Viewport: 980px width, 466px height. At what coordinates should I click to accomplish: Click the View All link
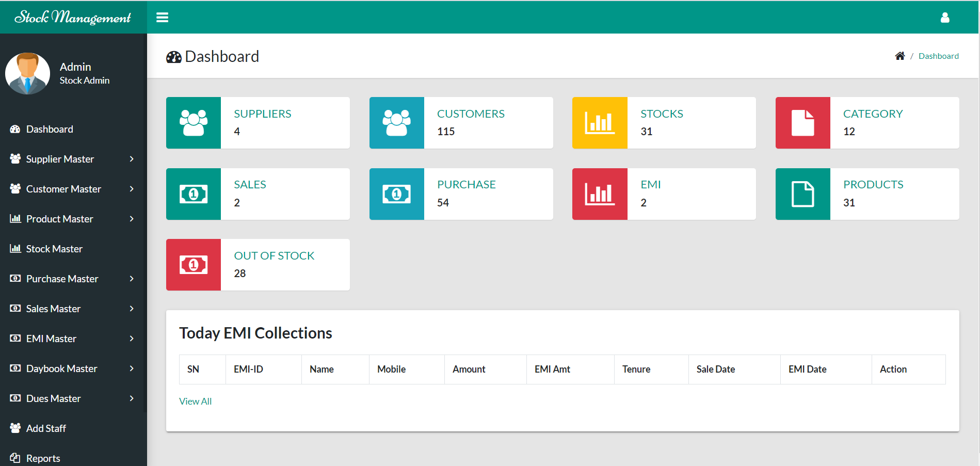(195, 401)
